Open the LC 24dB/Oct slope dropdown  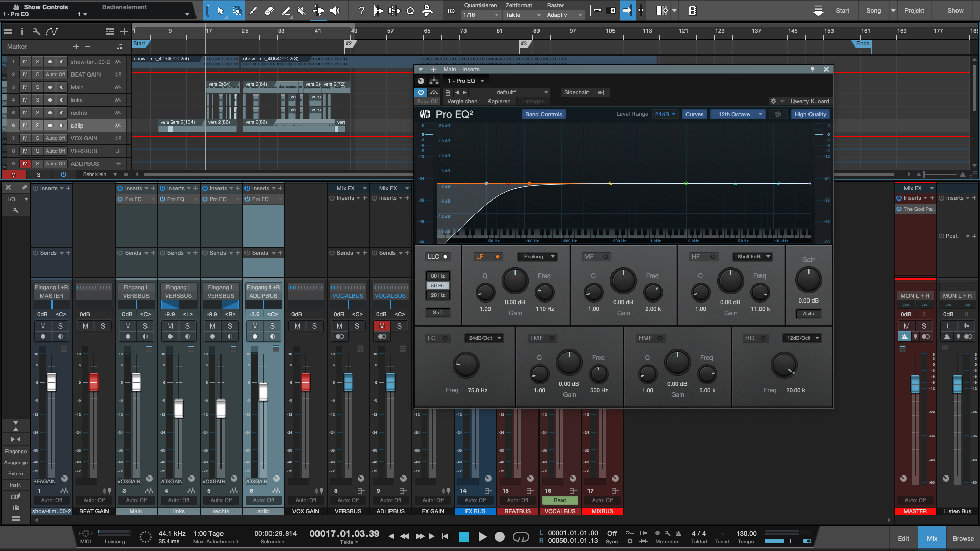(x=484, y=338)
